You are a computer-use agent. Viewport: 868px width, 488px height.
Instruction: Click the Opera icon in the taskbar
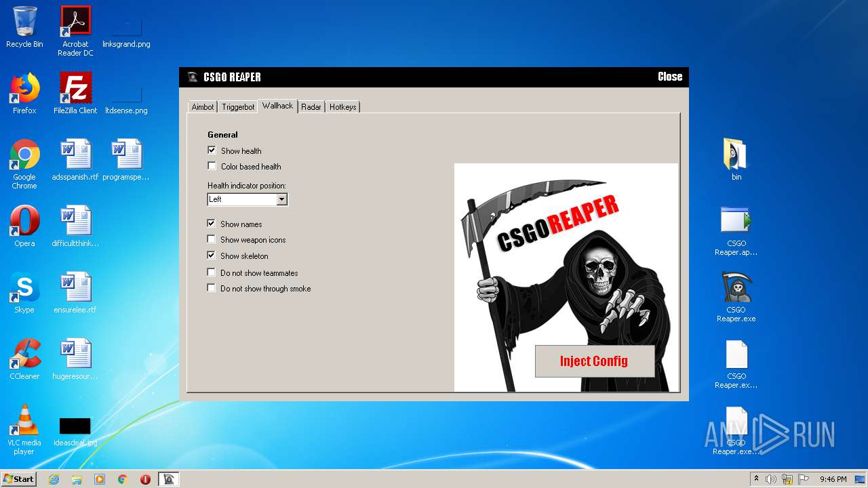click(145, 479)
